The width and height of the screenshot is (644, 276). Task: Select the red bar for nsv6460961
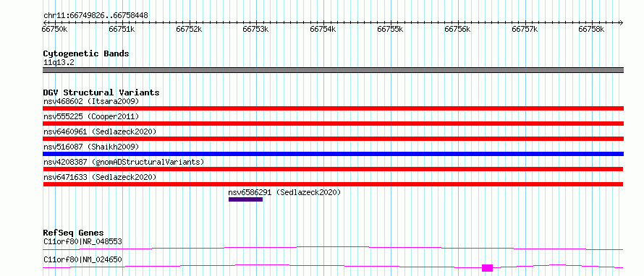333,139
